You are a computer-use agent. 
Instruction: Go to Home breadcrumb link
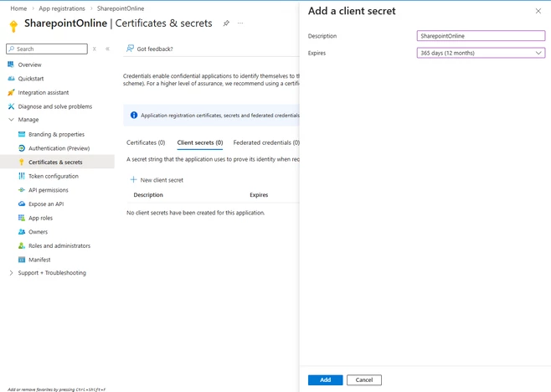pos(18,8)
